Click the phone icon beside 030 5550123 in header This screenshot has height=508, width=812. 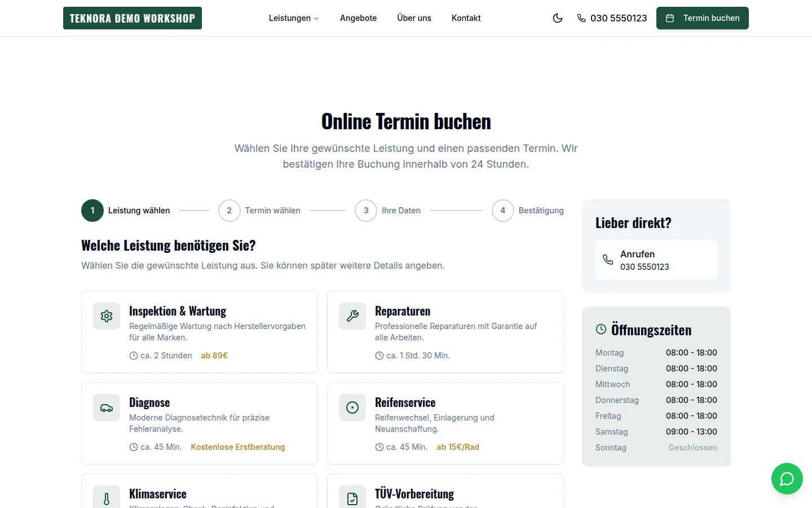581,18
